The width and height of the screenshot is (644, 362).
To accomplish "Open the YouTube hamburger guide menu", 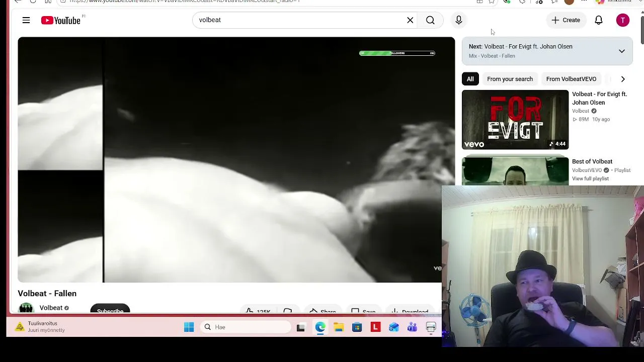I will 26,20.
